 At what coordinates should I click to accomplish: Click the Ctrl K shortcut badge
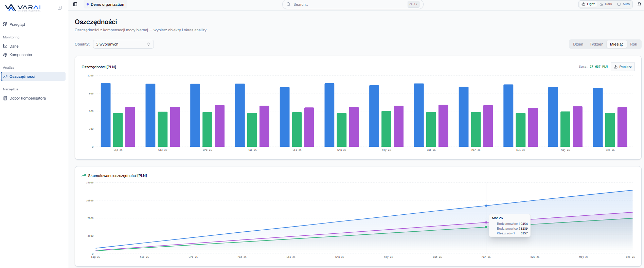pyautogui.click(x=413, y=4)
